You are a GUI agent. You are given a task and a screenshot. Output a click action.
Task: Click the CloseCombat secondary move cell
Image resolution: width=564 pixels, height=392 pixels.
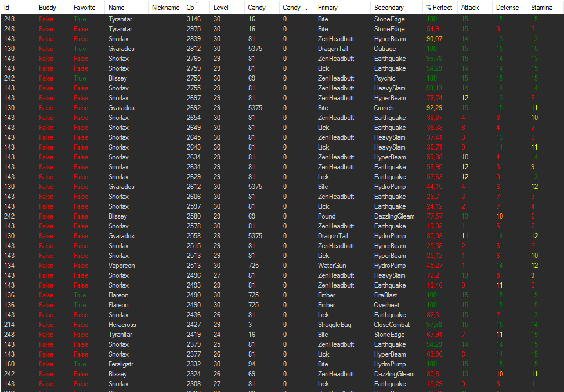click(392, 325)
